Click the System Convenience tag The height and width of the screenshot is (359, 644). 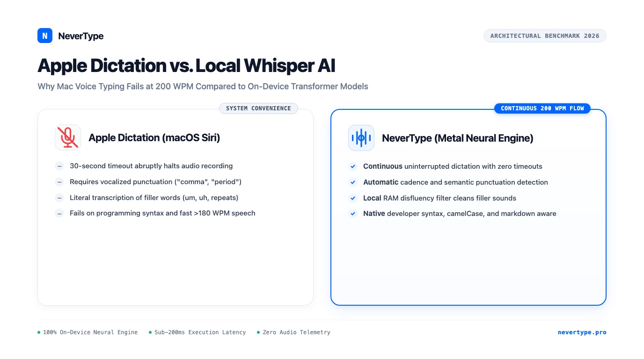pos(258,108)
